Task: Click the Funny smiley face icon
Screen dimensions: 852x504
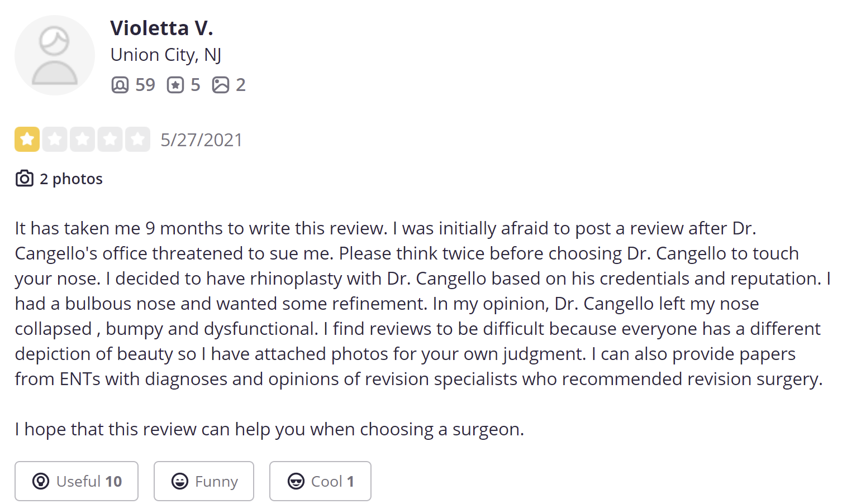Action: (180, 481)
